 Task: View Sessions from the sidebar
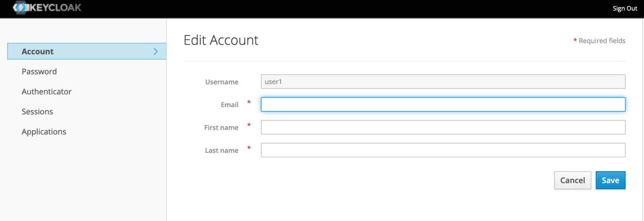tap(37, 112)
